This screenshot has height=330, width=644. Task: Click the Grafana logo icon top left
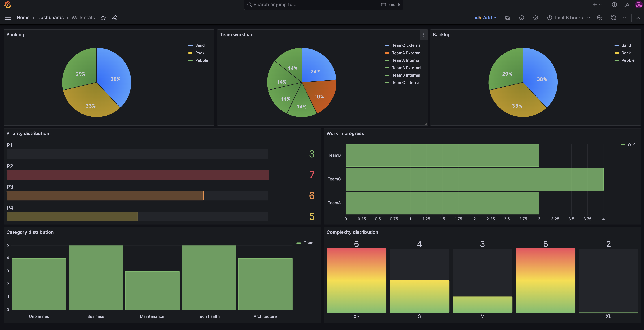pyautogui.click(x=8, y=5)
